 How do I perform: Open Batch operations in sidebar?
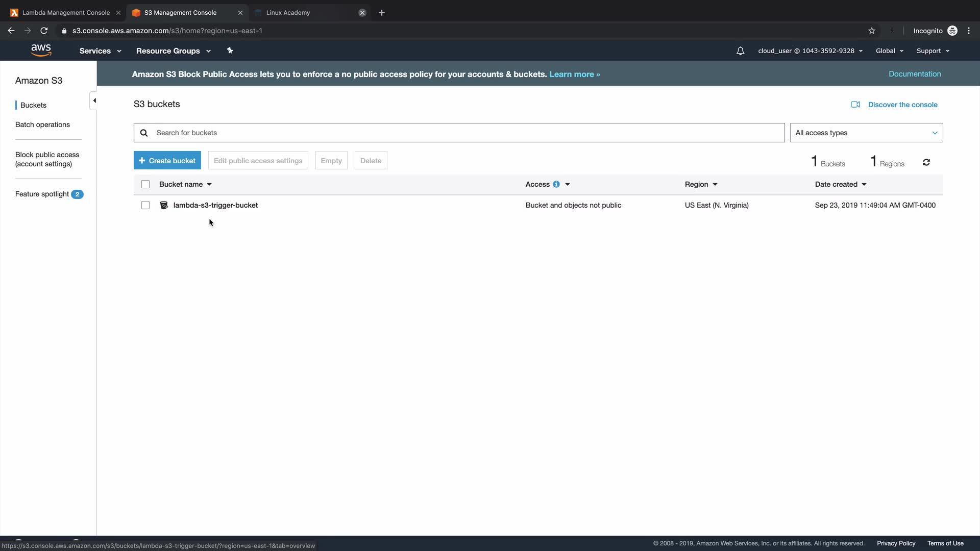[42, 124]
